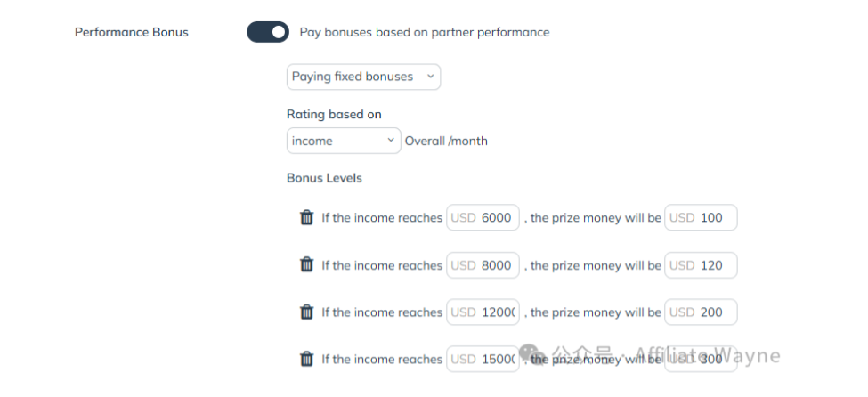Screen dimensions: 868x397
Task: Delete the 8000 income bonus level
Action: (x=306, y=264)
